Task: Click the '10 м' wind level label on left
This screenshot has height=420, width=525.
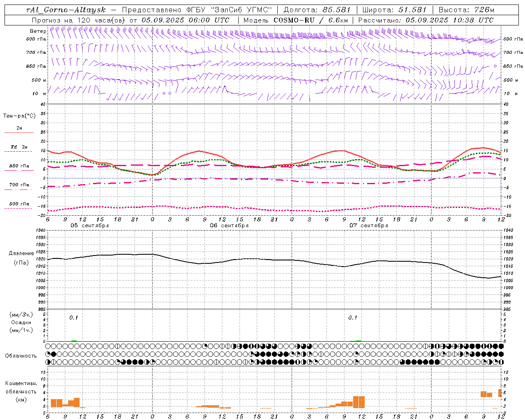Action: pos(39,94)
